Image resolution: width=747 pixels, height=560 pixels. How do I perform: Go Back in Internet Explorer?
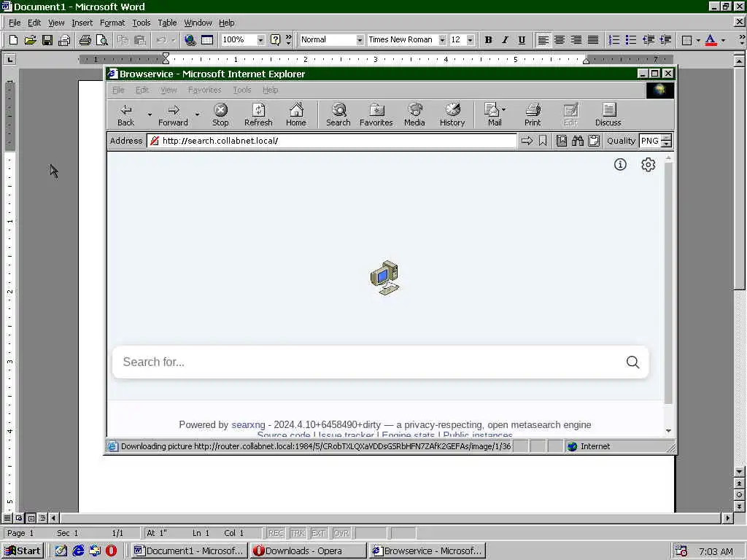point(125,115)
